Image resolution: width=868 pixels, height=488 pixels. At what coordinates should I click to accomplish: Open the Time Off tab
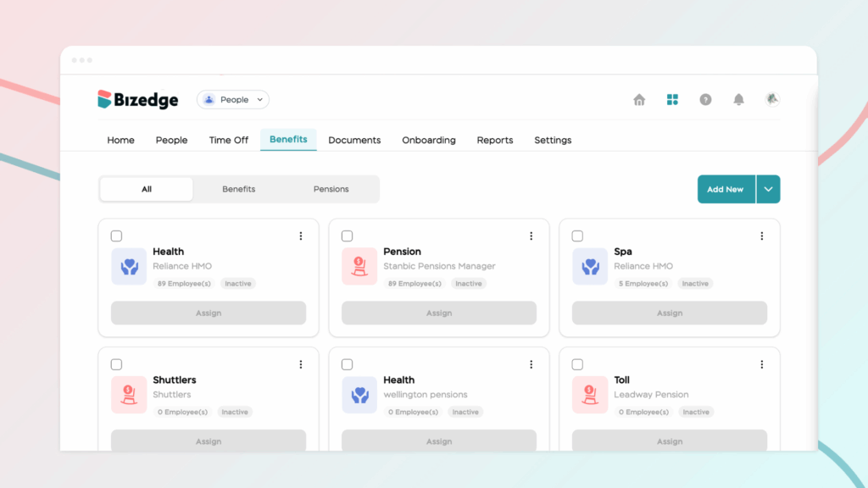click(x=229, y=141)
